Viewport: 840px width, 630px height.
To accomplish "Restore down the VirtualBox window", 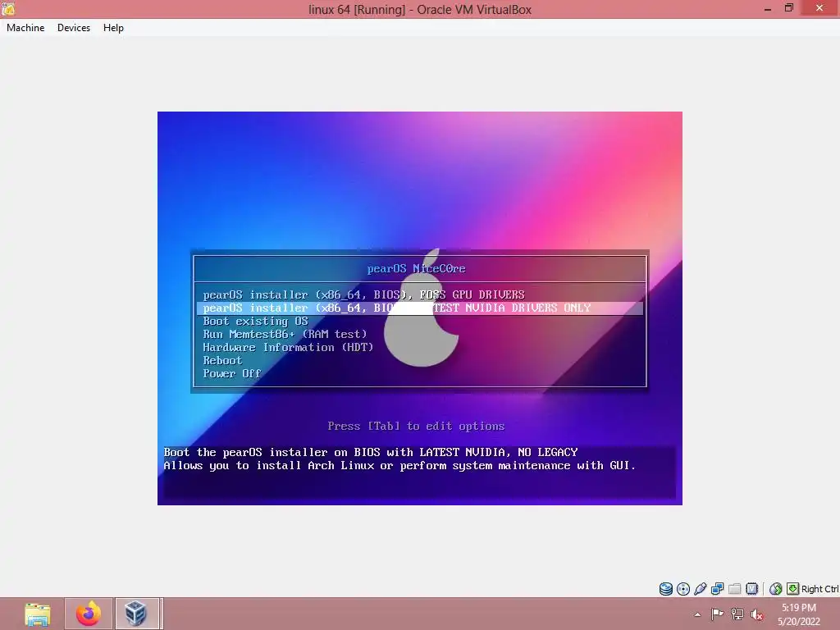I will 788,8.
